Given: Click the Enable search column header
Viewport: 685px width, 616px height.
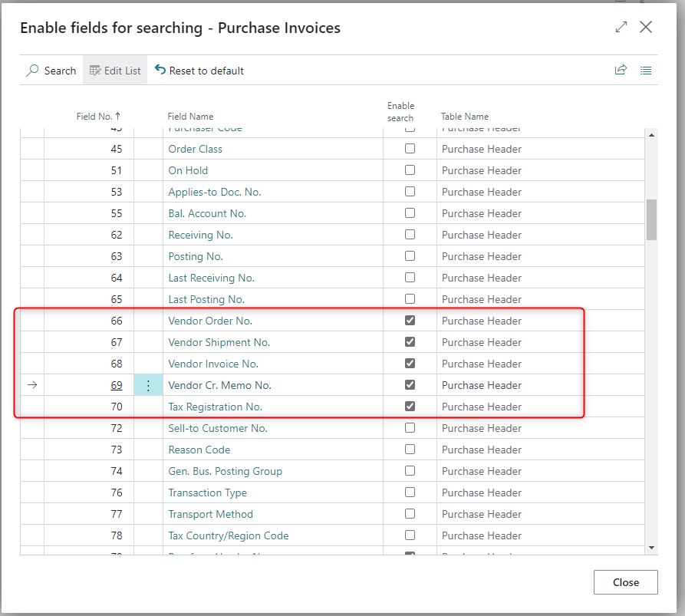Looking at the screenshot, I should pos(400,112).
